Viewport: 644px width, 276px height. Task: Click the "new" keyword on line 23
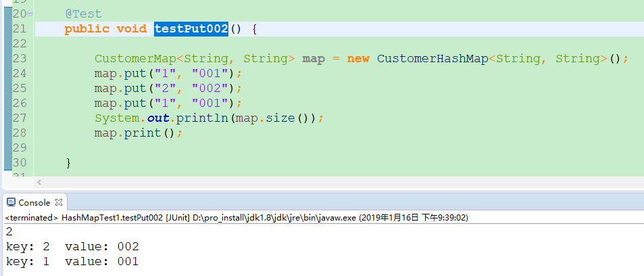tap(358, 58)
